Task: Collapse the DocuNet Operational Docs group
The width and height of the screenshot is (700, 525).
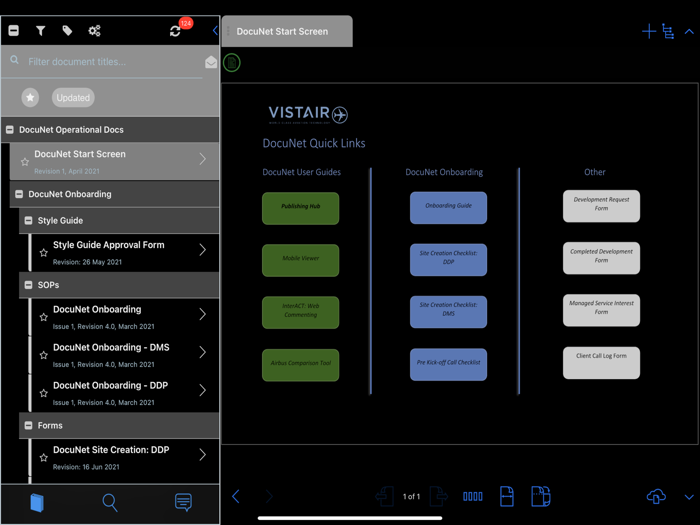Action: 9,130
